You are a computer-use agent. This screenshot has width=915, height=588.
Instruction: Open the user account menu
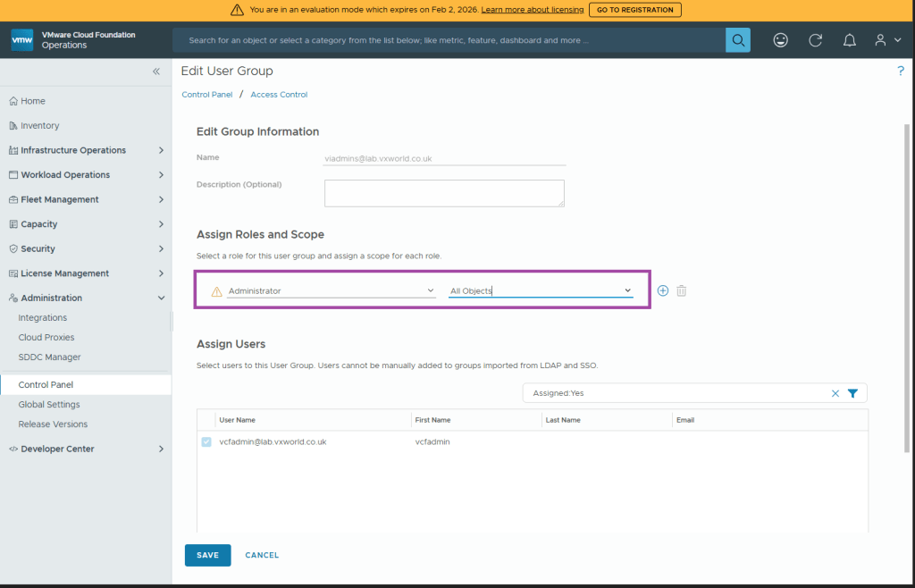pyautogui.click(x=887, y=40)
